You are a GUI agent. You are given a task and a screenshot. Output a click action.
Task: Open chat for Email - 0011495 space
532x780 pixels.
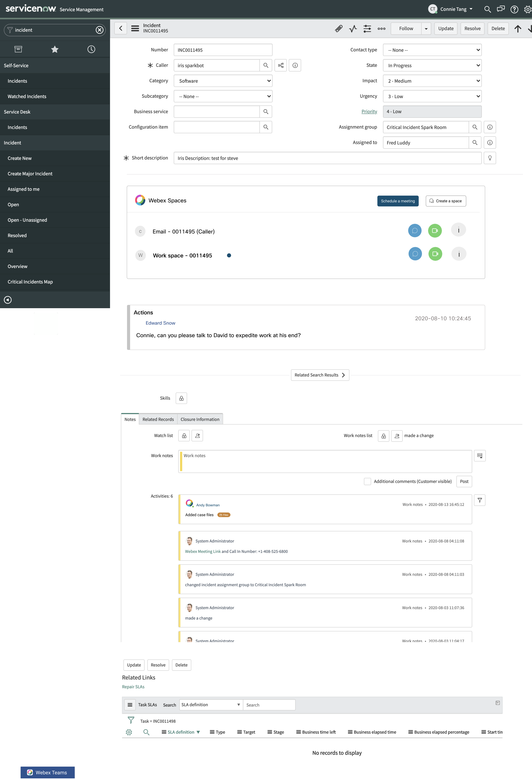415,231
